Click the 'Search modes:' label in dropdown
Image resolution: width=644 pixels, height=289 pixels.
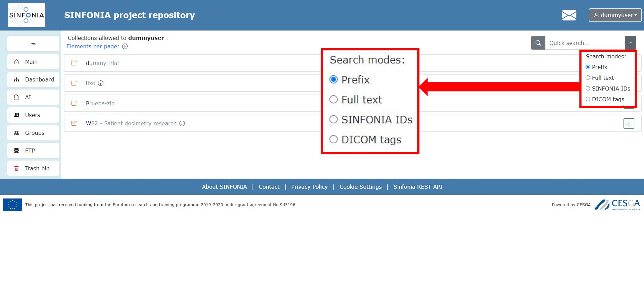click(x=606, y=56)
